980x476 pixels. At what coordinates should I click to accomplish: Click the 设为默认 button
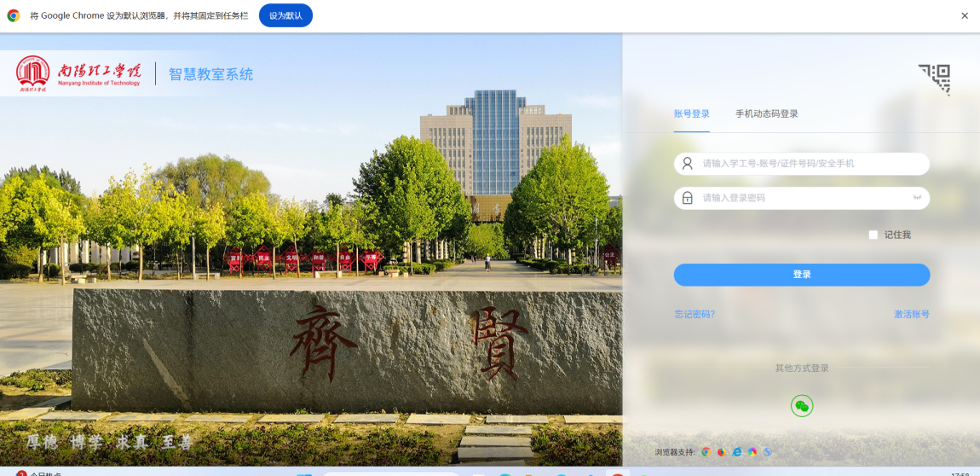pyautogui.click(x=285, y=15)
